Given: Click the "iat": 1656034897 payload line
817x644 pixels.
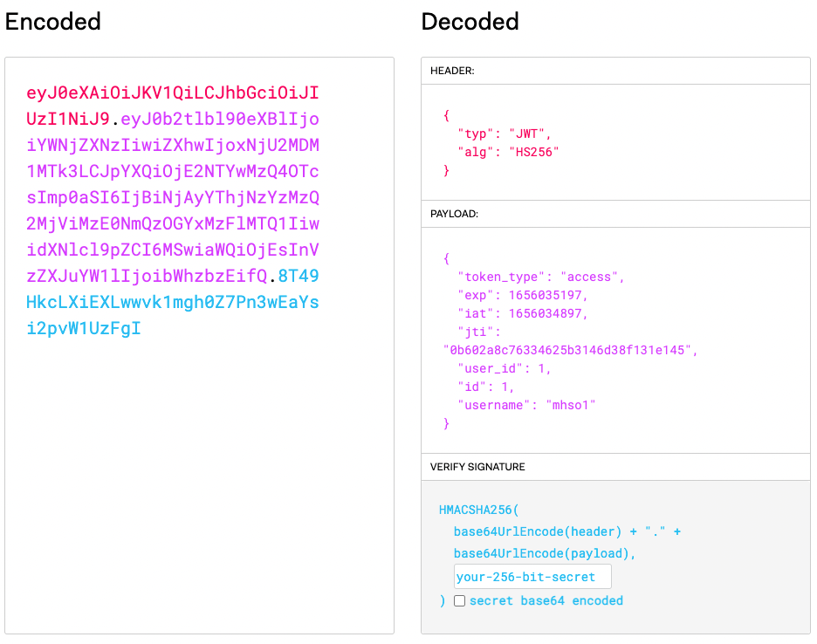Looking at the screenshot, I should pos(523,313).
